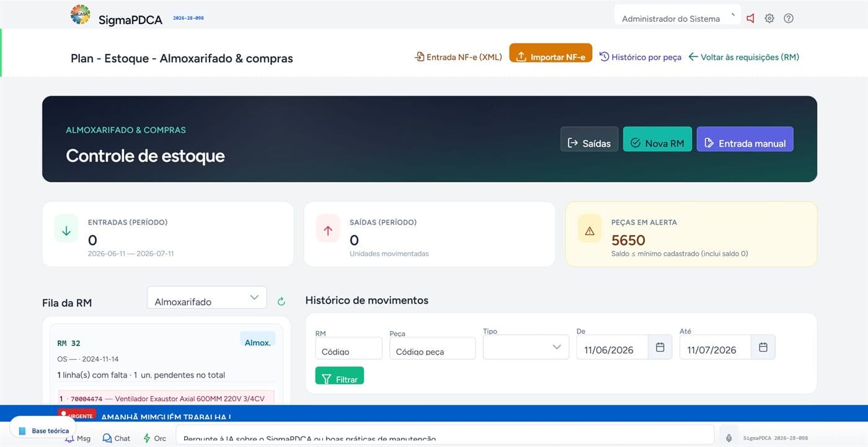Open Histórico por peça link
Viewport: 868px width, 447px height.
pyautogui.click(x=640, y=57)
